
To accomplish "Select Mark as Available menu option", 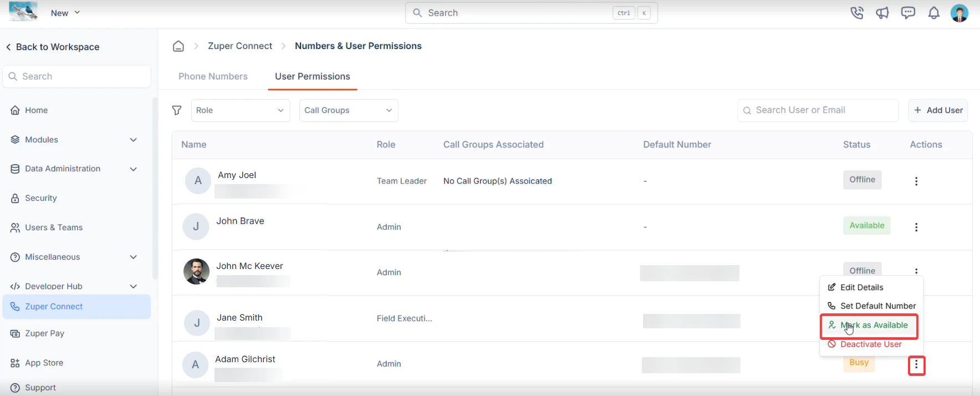I will click(x=869, y=326).
